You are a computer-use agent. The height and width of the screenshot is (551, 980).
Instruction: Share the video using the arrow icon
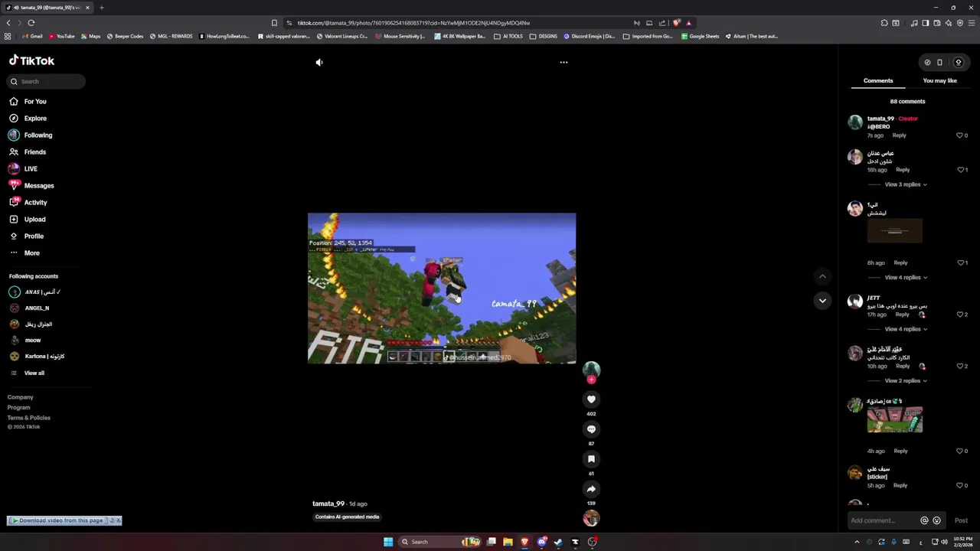(591, 488)
